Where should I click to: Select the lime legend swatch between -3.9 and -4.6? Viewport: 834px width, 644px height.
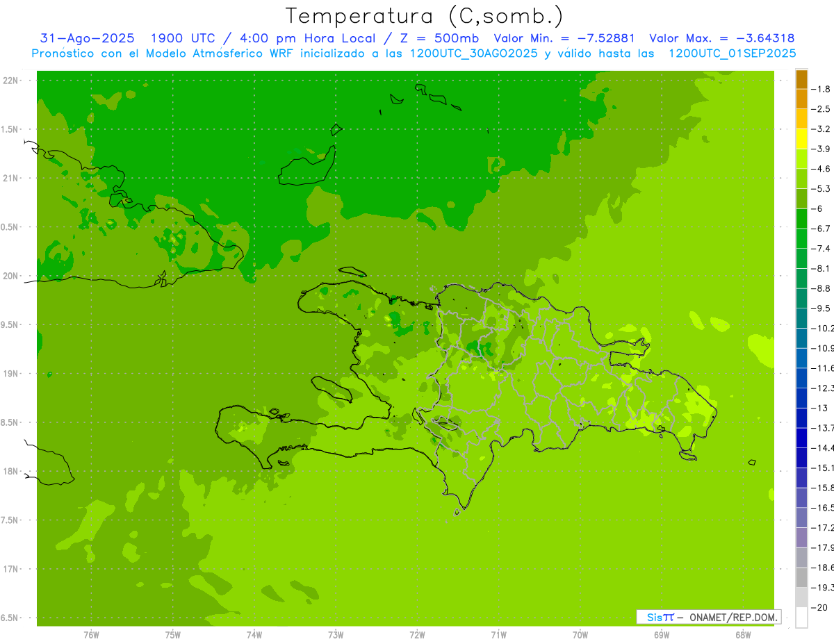pos(801,158)
